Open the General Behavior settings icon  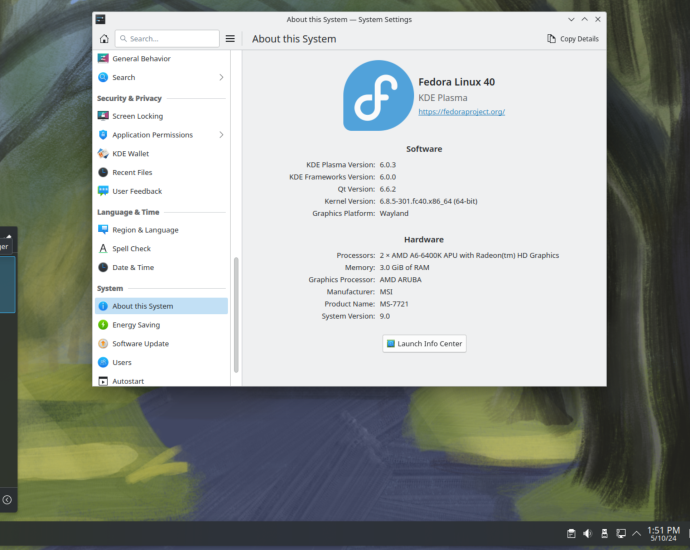pos(103,59)
